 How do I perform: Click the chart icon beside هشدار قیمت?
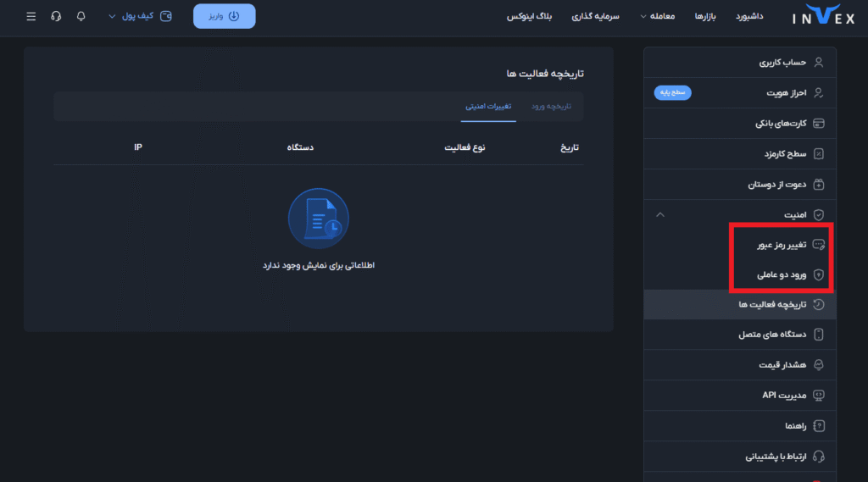(819, 365)
